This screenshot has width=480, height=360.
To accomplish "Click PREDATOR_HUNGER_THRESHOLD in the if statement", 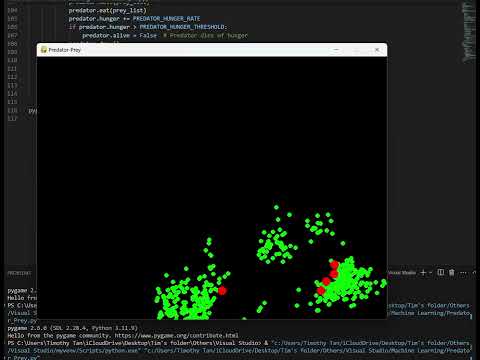I will click(x=183, y=27).
